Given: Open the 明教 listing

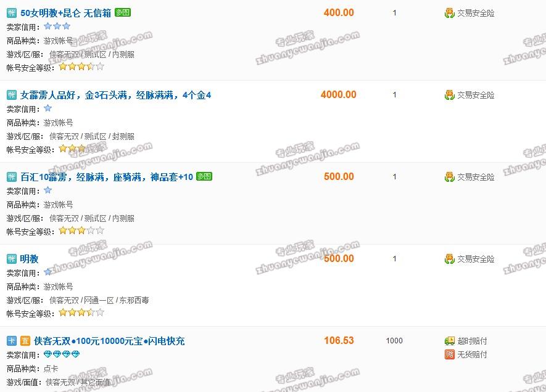Looking at the screenshot, I should 29,259.
